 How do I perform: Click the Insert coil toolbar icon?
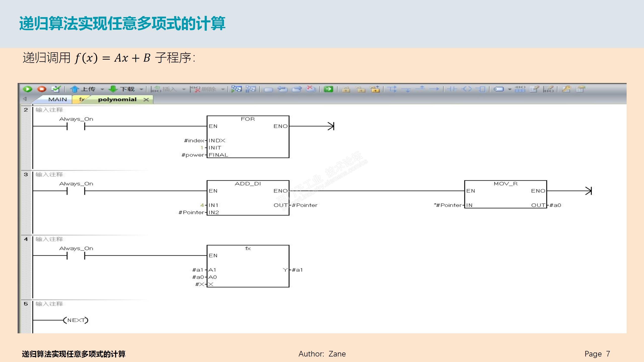tap(467, 89)
